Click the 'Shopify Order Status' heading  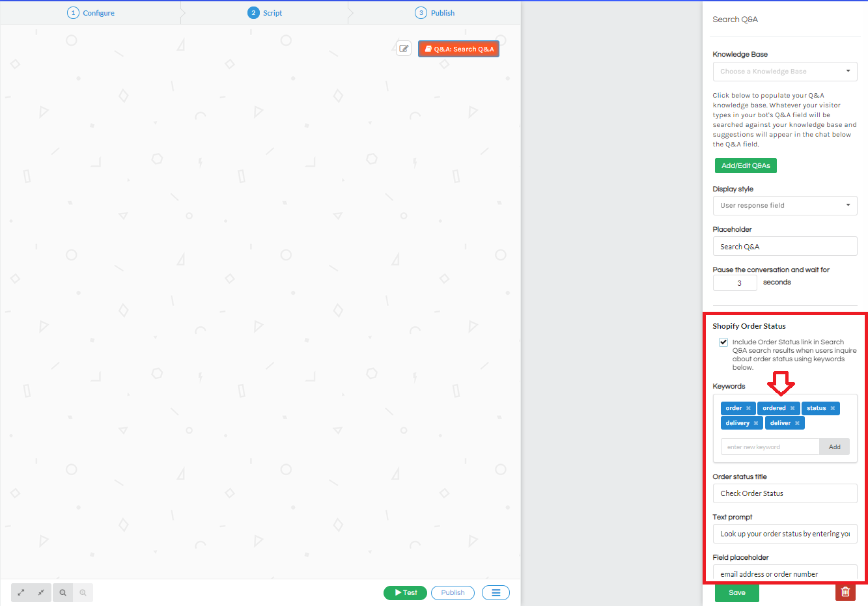749,326
